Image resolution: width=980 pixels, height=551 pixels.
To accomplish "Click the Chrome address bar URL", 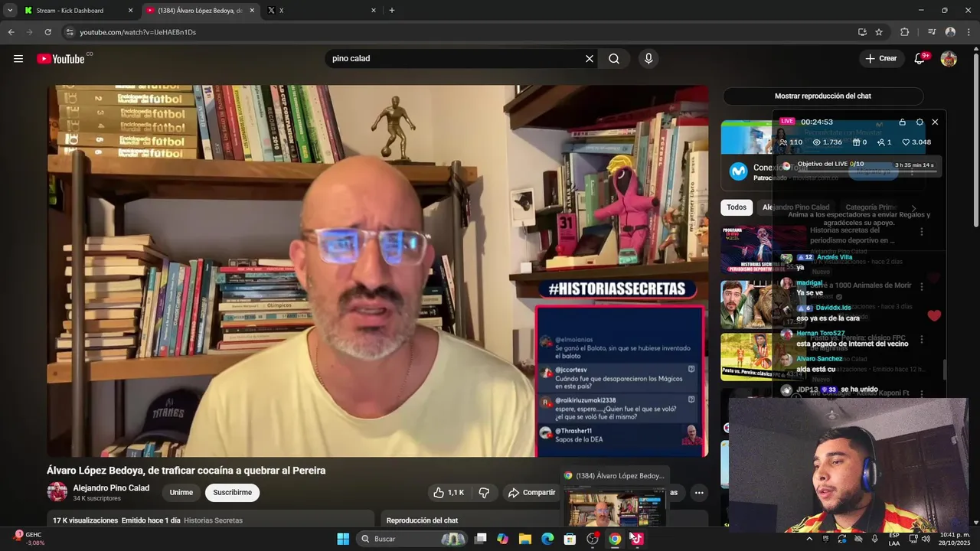I will pyautogui.click(x=138, y=32).
